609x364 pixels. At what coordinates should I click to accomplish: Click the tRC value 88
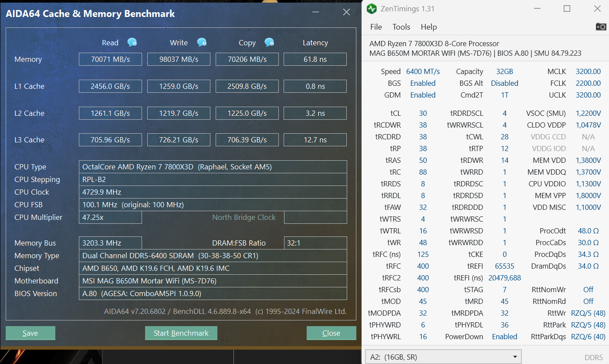click(423, 172)
